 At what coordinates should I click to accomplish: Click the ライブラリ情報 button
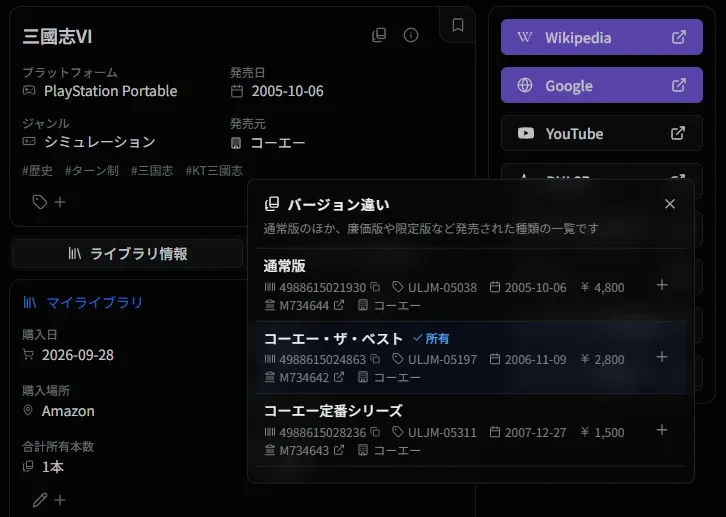tap(127, 253)
